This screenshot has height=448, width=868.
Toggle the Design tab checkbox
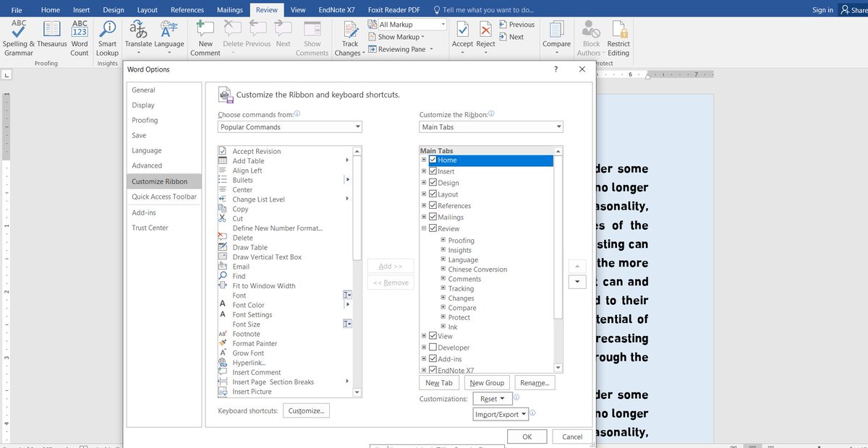(433, 183)
